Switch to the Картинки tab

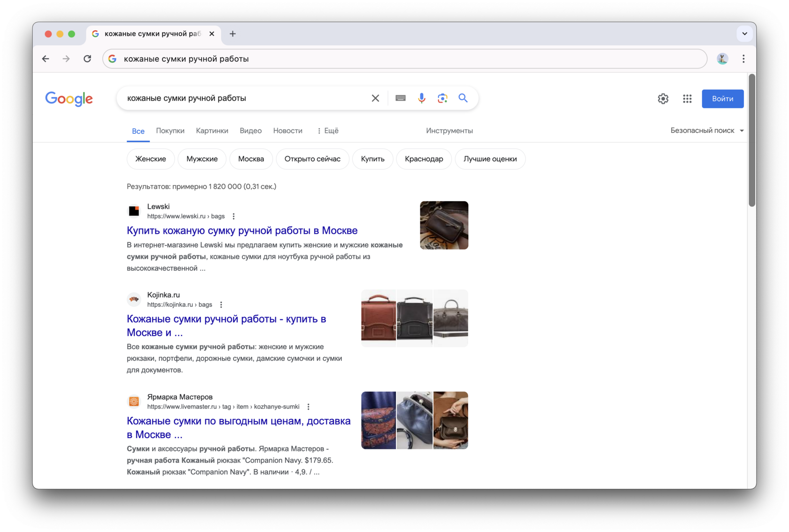point(212,131)
